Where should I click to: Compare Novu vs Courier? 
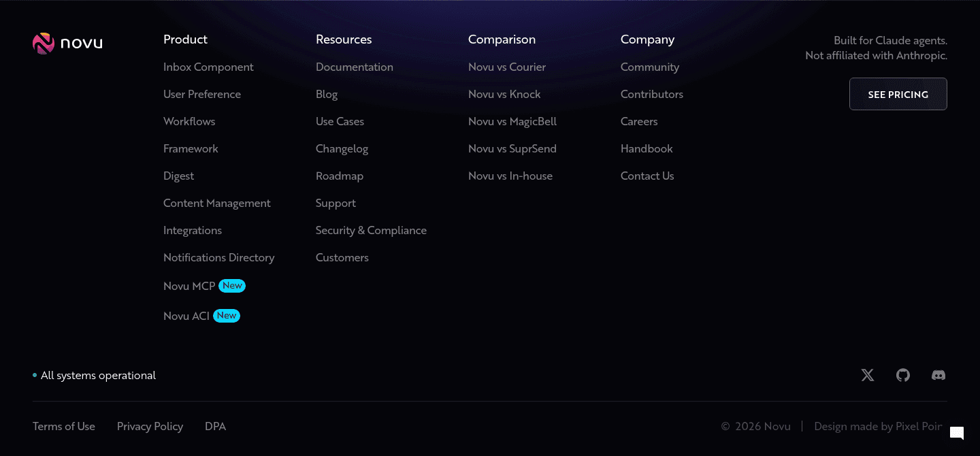click(x=507, y=67)
